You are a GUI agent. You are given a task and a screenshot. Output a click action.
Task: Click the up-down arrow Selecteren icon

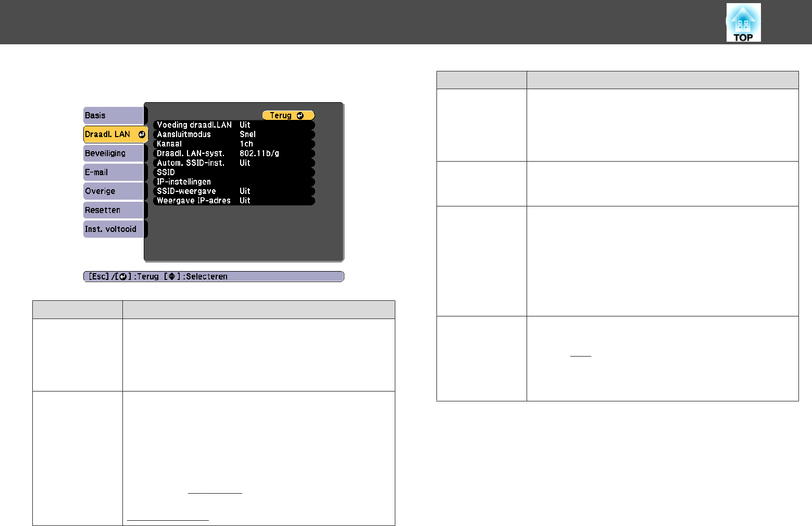171,277
